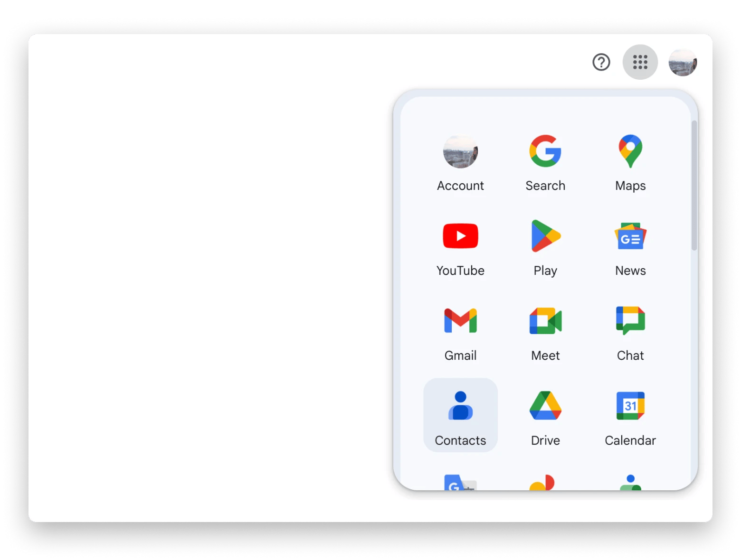Image resolution: width=741 pixels, height=560 pixels.
Task: Launch Google Search app
Action: click(x=545, y=162)
